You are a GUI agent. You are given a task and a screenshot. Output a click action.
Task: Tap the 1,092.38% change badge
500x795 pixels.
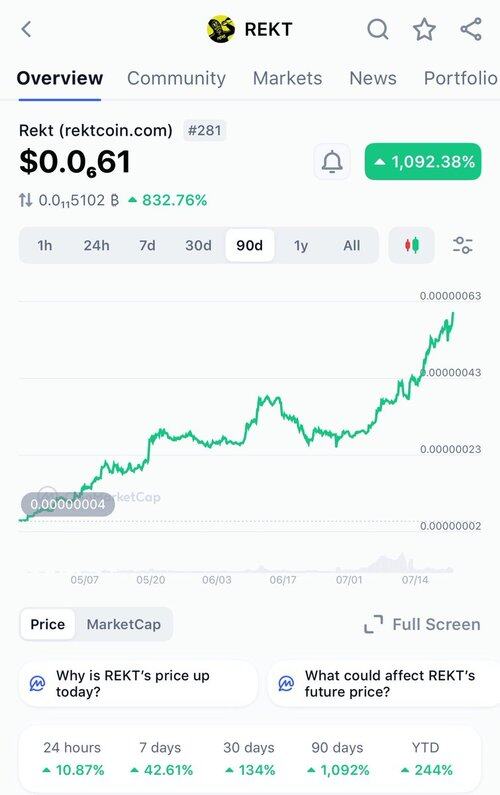coord(423,162)
